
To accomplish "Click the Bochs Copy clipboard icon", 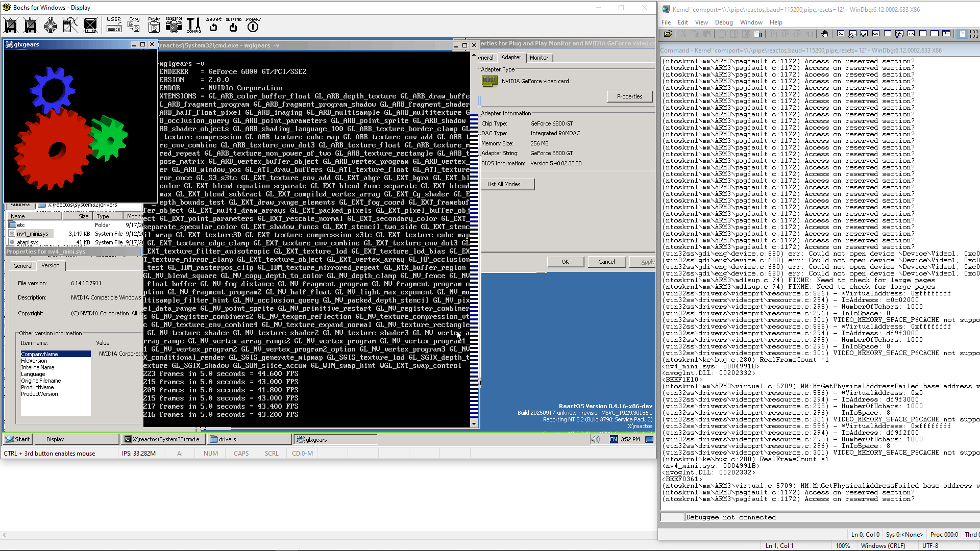I will click(x=134, y=25).
